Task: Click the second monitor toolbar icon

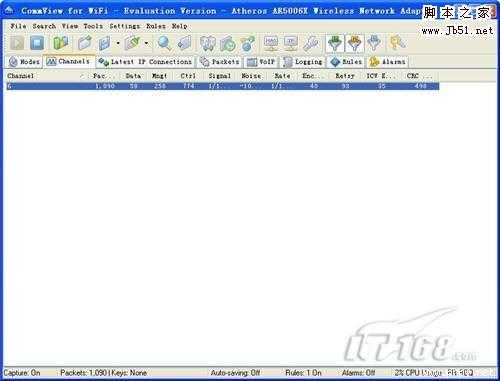Action: point(291,43)
